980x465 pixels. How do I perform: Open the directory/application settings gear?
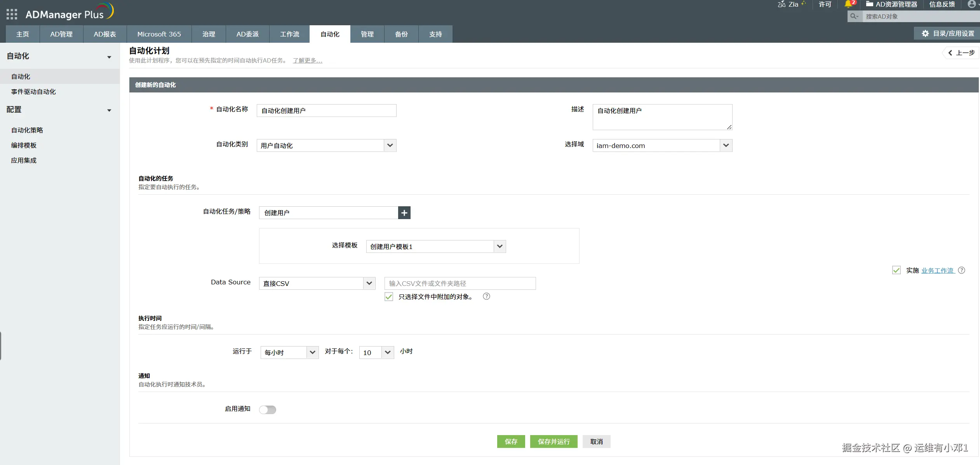pos(926,33)
